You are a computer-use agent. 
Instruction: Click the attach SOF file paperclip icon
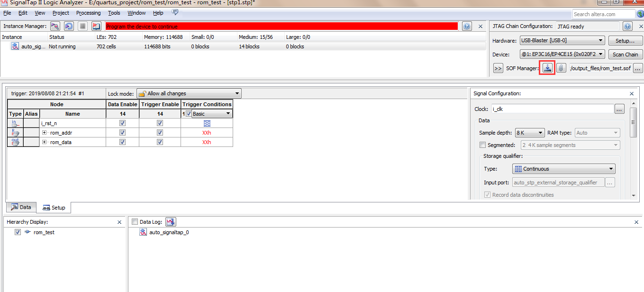coord(561,68)
